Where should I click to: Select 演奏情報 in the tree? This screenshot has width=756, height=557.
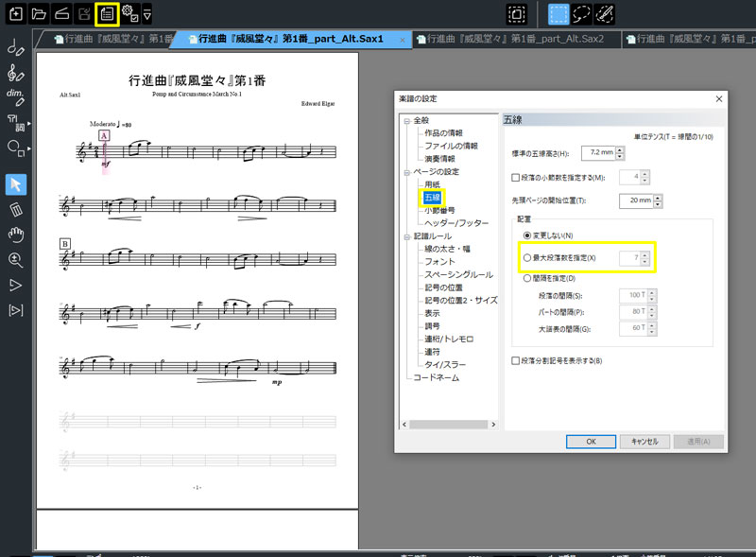coord(439,159)
